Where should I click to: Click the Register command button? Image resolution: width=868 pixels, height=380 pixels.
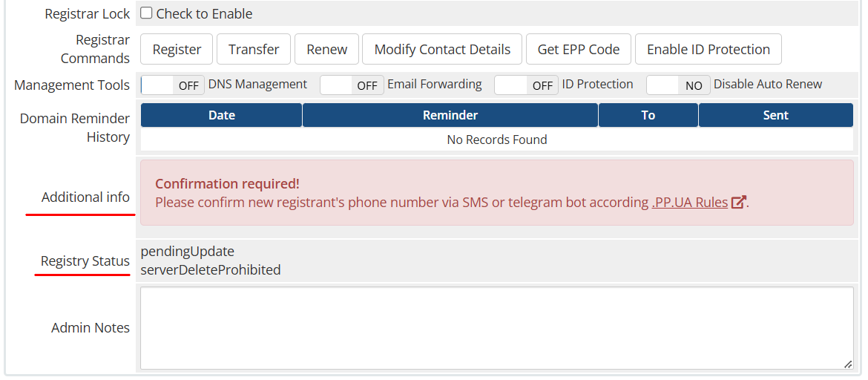(177, 49)
